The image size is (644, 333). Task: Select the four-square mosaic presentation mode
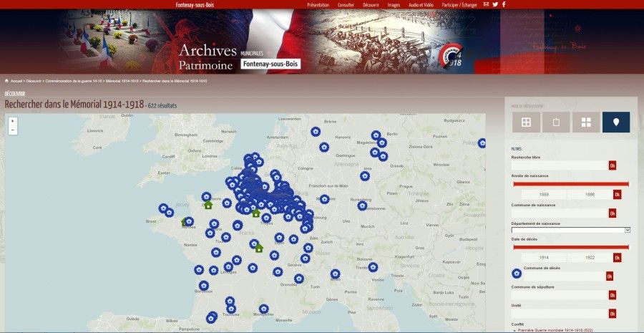coord(586,122)
